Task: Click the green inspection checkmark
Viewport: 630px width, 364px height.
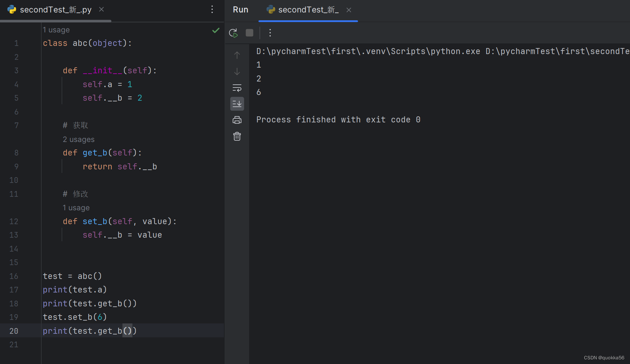Action: 216,30
